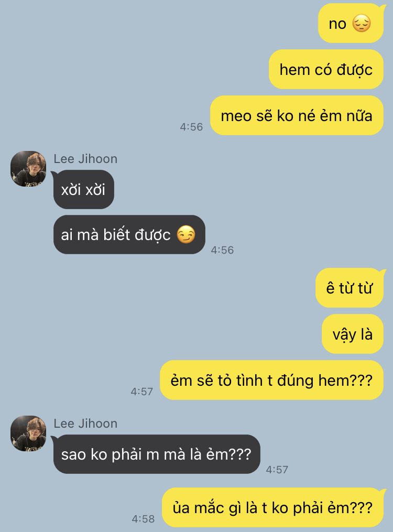393x532 pixels.
Task: Tap the 4:57 timestamp beside yellow bubble
Action: [x=141, y=392]
